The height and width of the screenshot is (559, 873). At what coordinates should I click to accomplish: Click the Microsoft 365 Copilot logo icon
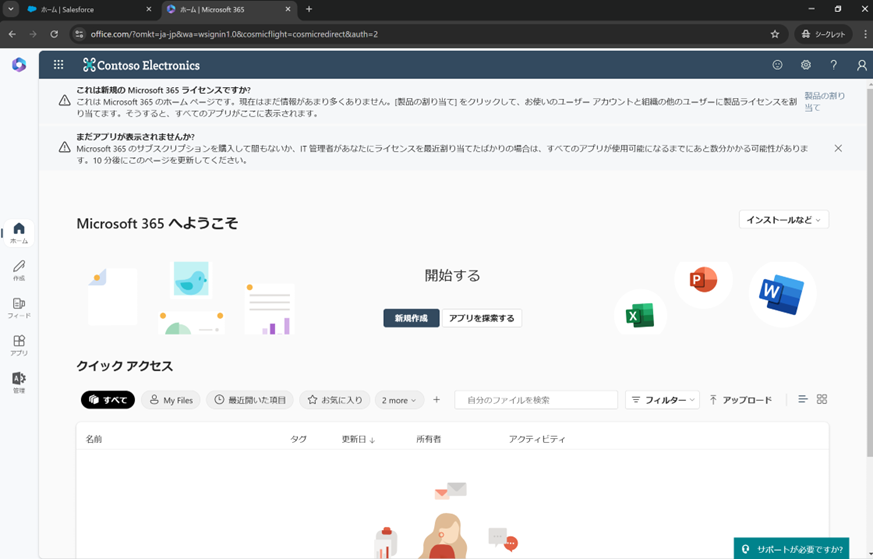tap(19, 65)
